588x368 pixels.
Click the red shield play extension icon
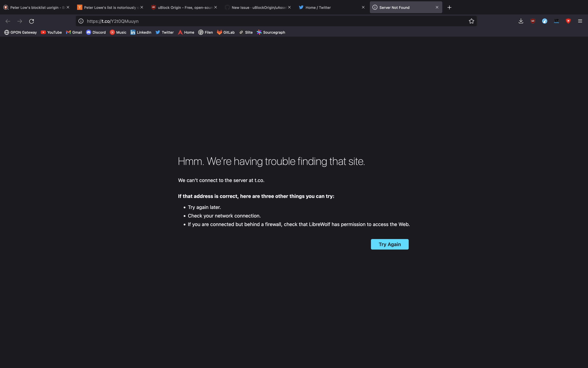568,21
